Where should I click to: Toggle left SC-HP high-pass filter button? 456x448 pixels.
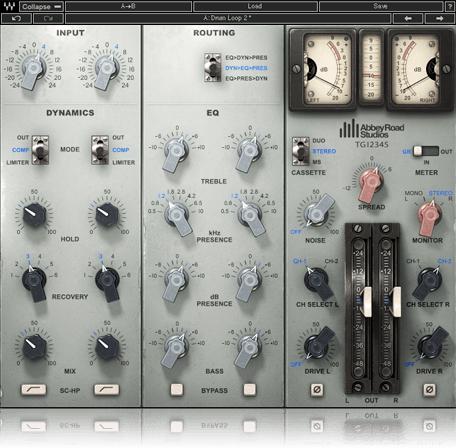(x=34, y=389)
